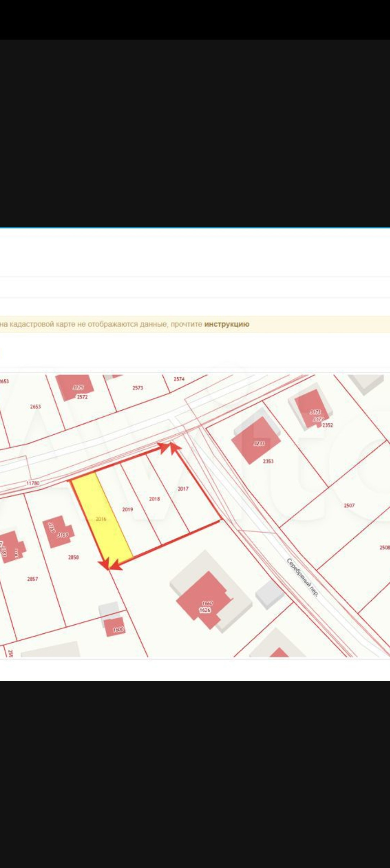Click parcel label 2019 on the map
390x868 pixels.
point(127,509)
